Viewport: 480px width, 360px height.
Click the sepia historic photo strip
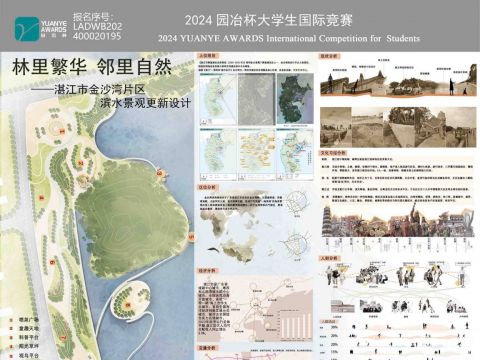398,127
